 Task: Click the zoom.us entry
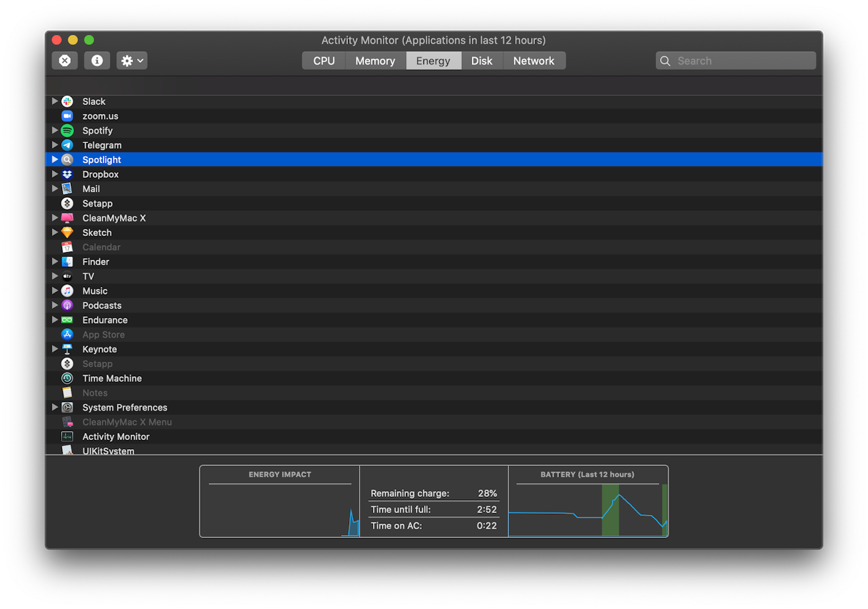coord(100,116)
